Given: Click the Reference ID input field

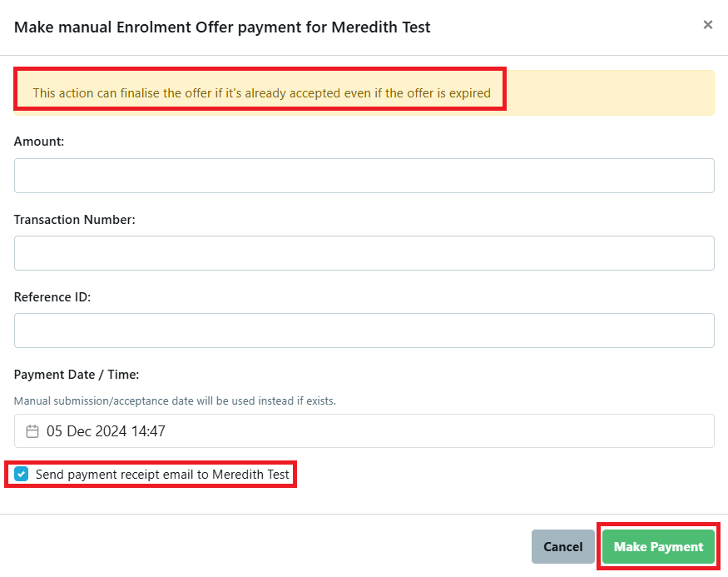Looking at the screenshot, I should (x=364, y=330).
